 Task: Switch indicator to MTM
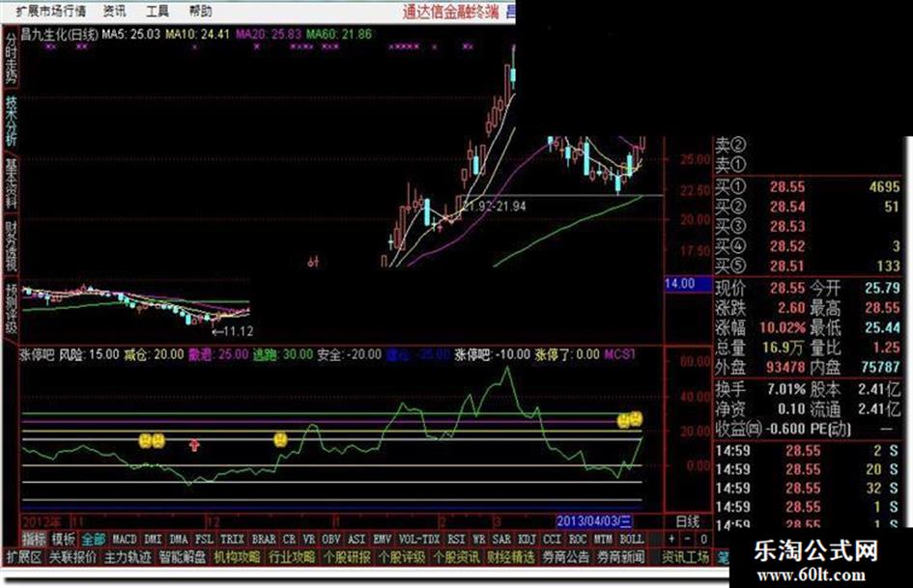click(x=603, y=539)
